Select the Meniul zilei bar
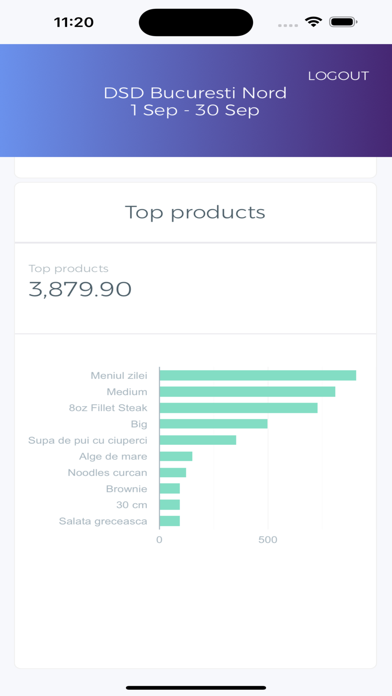Viewport: 392px width, 696px height. coord(257,376)
